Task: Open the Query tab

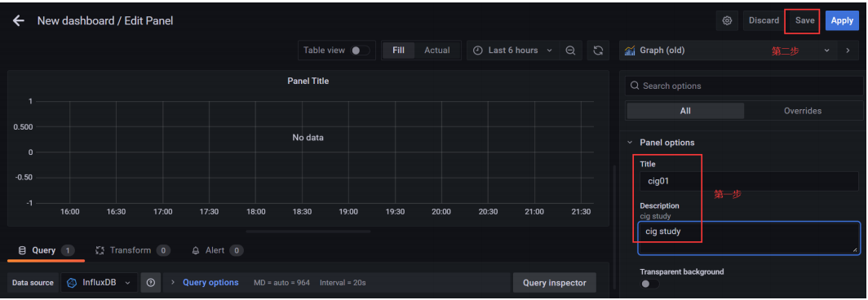Action: [46, 250]
